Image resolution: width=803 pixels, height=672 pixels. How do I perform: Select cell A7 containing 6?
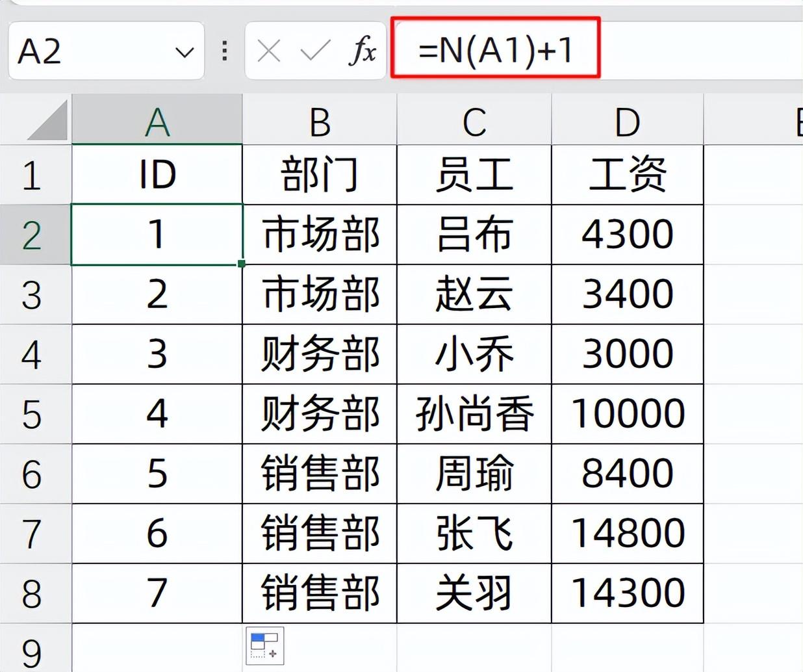[157, 534]
